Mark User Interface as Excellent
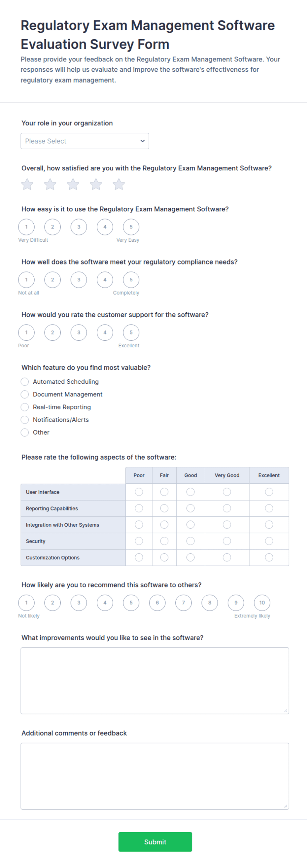This screenshot has height=868, width=307. pos(269,492)
